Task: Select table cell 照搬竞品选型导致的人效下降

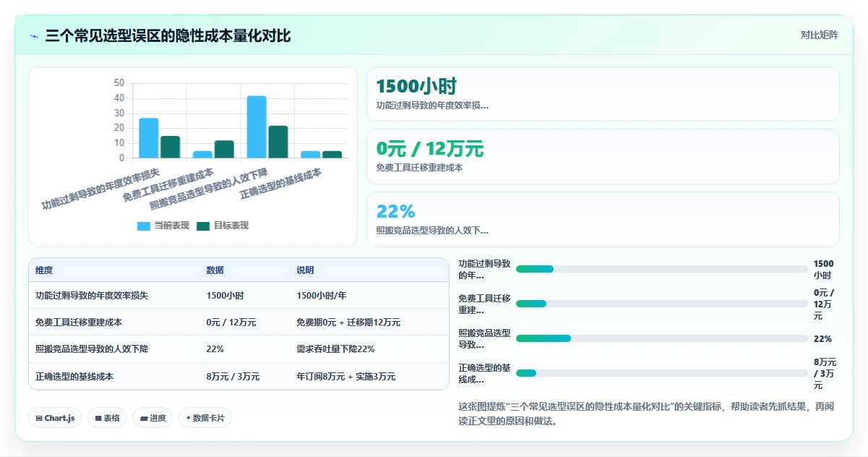Action: (91, 349)
